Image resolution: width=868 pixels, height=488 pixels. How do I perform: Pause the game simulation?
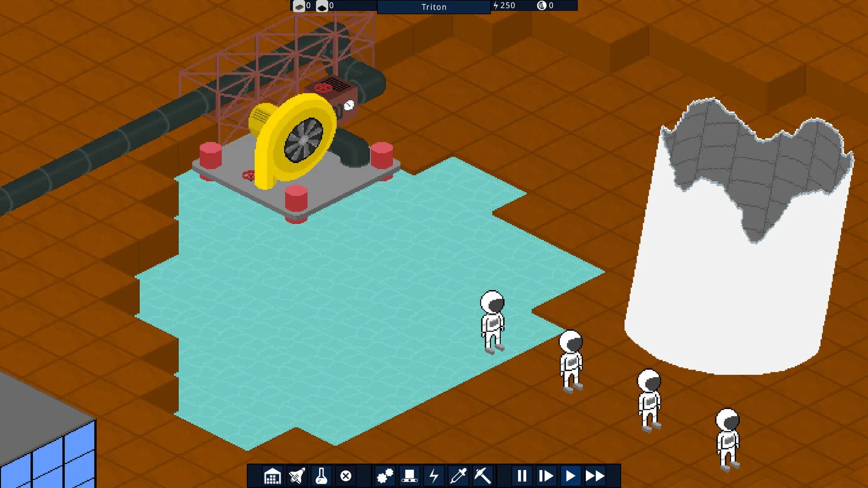[x=522, y=476]
